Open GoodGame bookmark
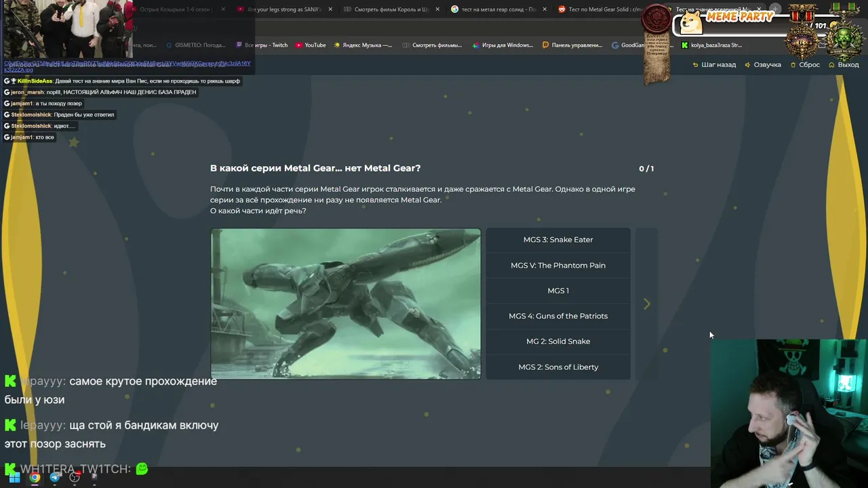Image resolution: width=868 pixels, height=488 pixels. [x=628, y=45]
